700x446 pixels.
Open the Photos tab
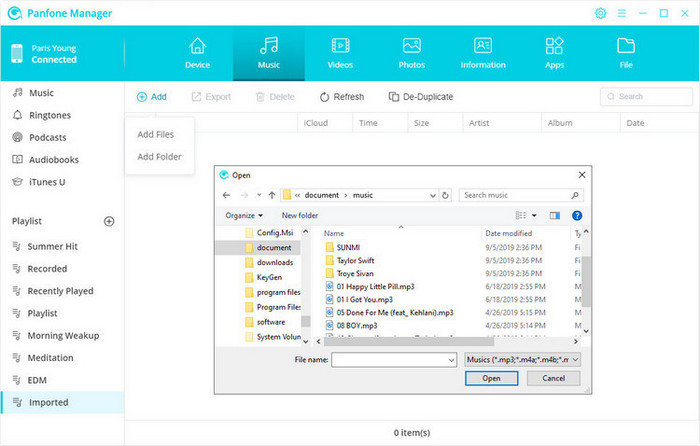[x=412, y=53]
